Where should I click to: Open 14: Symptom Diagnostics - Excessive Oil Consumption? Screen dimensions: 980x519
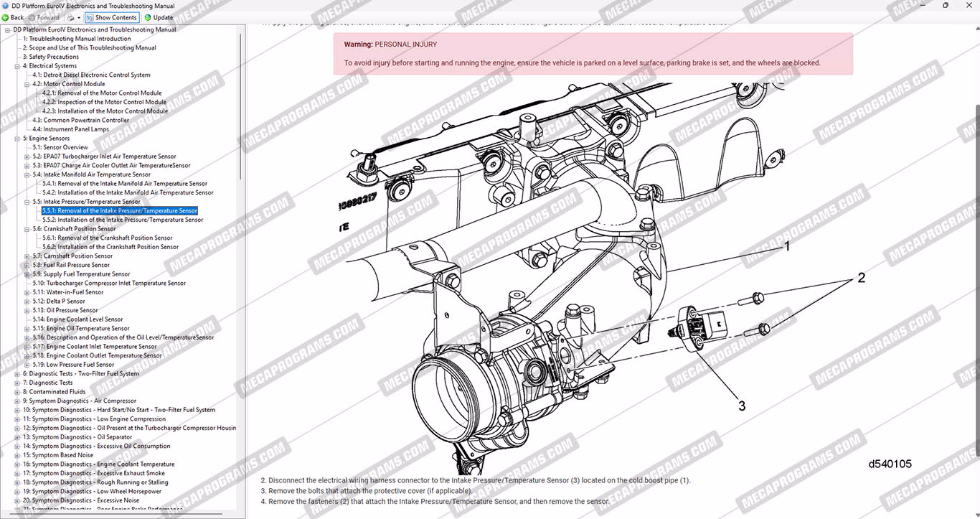click(96, 446)
